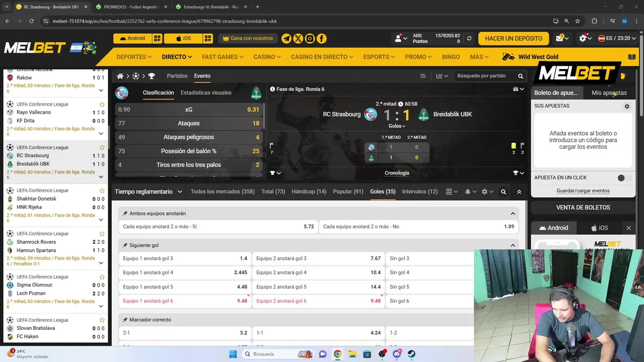Click the markets search magnifier icon
Viewport: 644px width, 362px height.
click(x=503, y=192)
